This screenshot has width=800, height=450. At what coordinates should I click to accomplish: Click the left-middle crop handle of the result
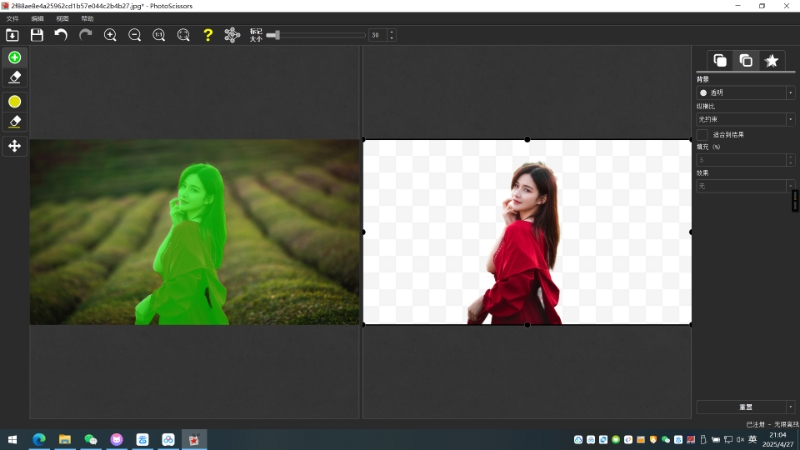(363, 232)
